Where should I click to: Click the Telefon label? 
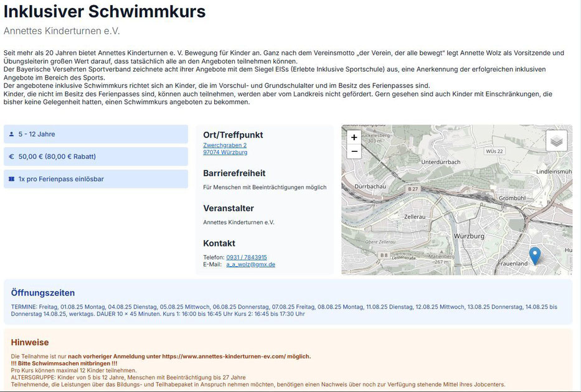click(214, 257)
